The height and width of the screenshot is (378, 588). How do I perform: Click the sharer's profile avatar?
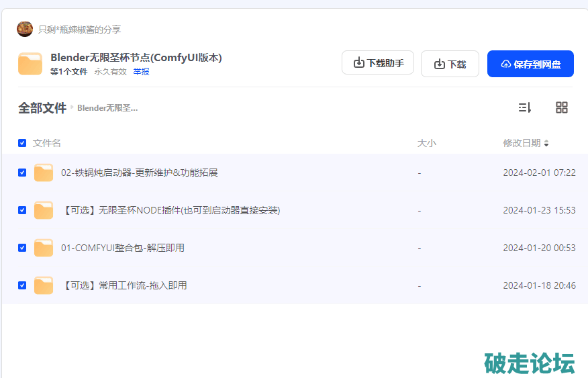click(x=25, y=29)
